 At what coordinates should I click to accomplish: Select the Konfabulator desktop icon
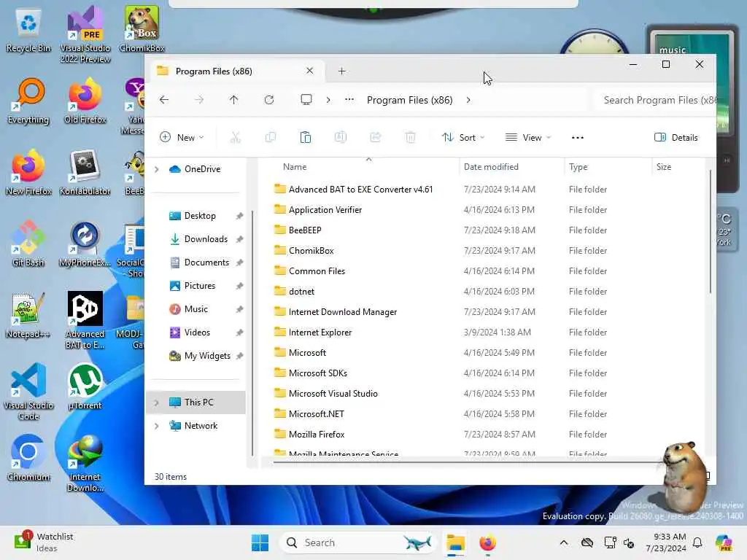[x=85, y=173]
